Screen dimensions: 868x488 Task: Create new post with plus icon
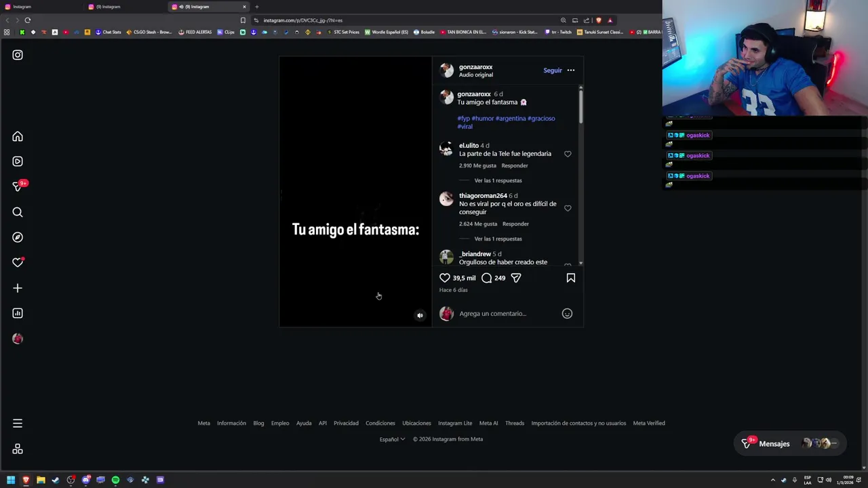coord(18,288)
